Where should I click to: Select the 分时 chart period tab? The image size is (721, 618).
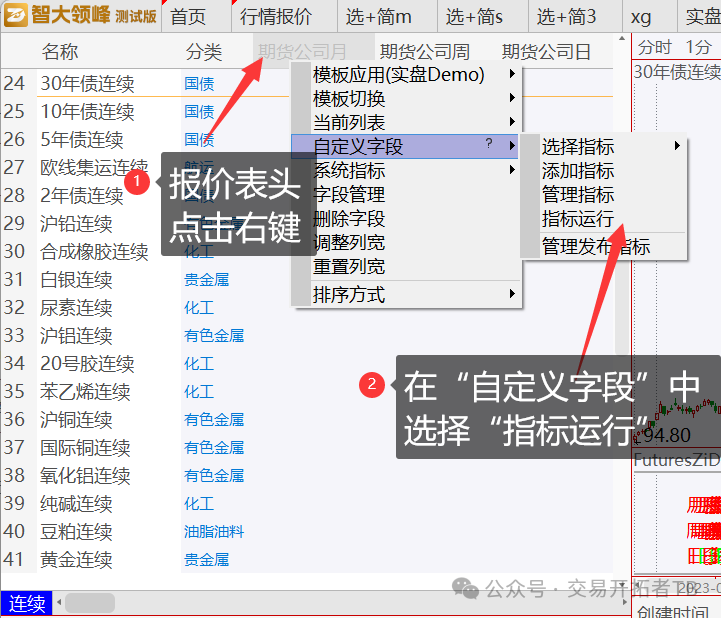tap(655, 47)
